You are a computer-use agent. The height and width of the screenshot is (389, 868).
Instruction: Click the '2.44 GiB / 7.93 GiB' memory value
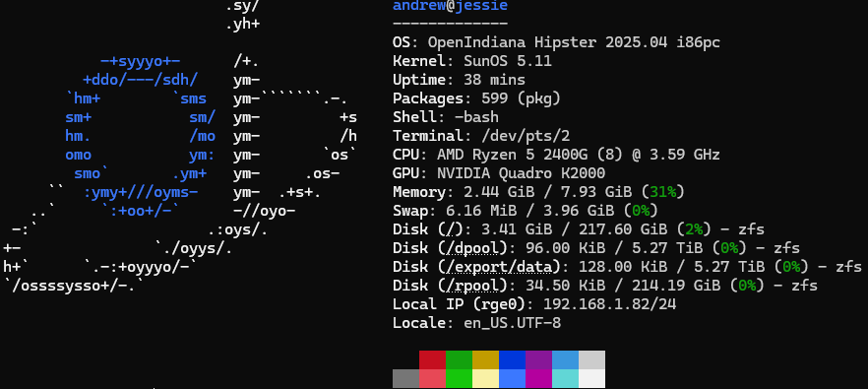tap(547, 192)
